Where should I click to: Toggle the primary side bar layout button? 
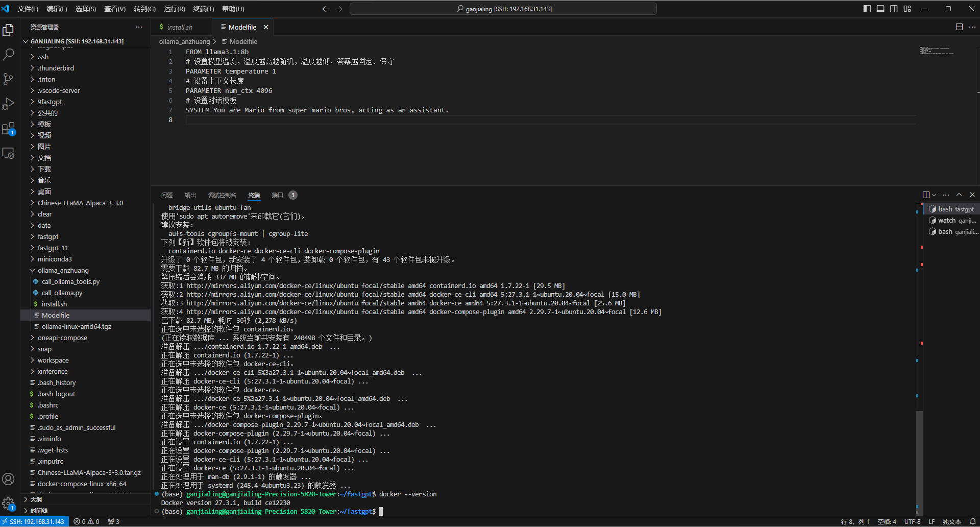click(867, 9)
